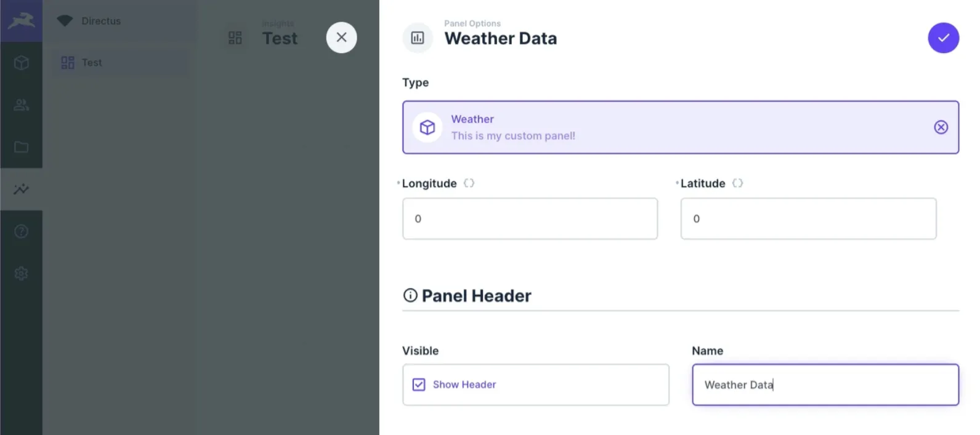Open Directus project settings gear

(x=22, y=273)
